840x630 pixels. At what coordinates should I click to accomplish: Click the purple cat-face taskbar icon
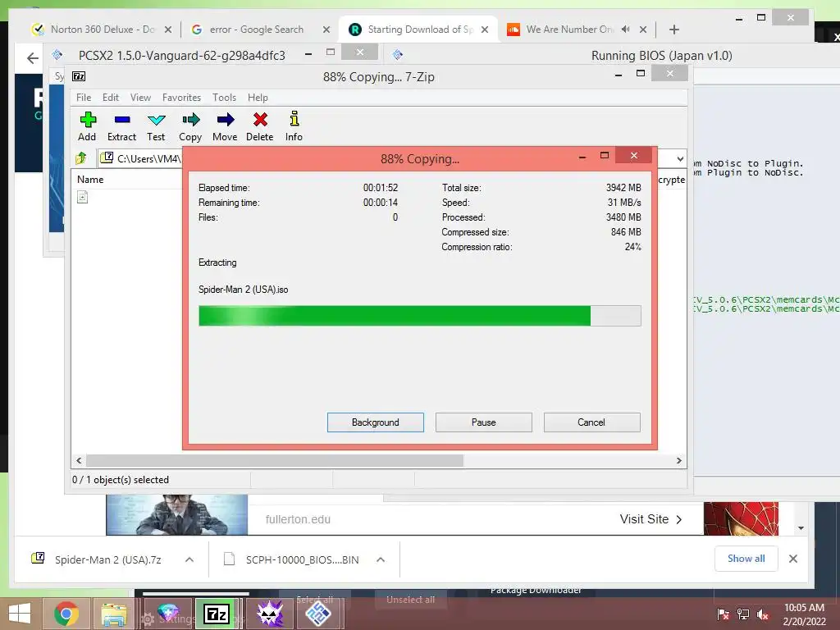(x=270, y=614)
